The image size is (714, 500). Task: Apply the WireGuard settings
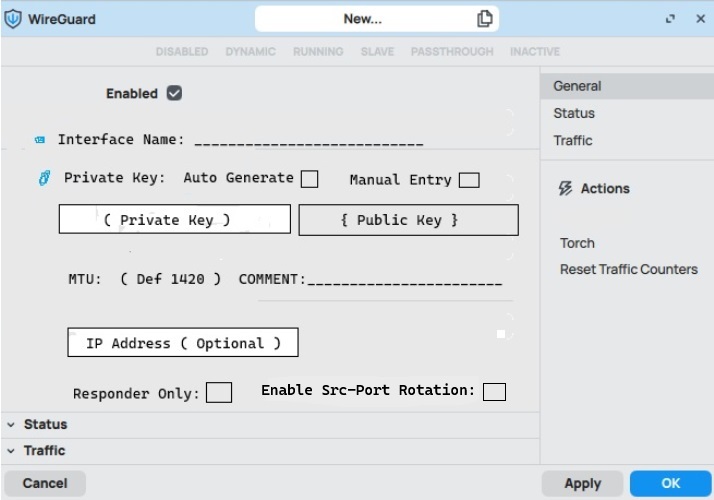pos(582,484)
